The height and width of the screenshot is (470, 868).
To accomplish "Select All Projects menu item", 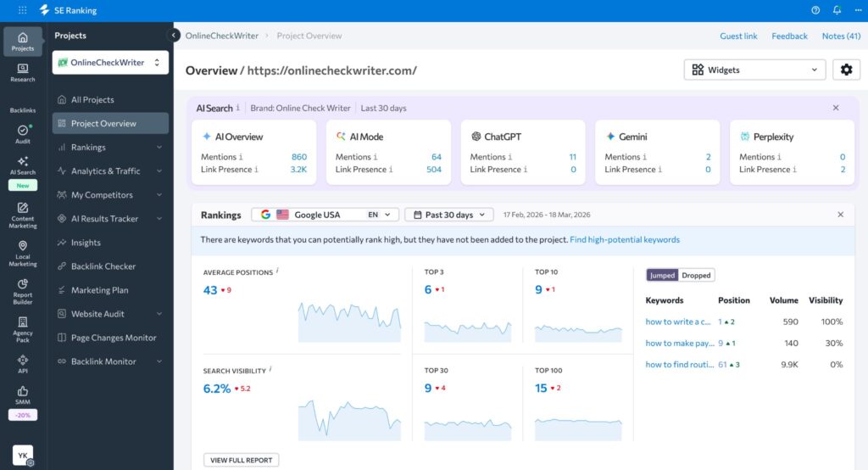I will tap(110, 100).
